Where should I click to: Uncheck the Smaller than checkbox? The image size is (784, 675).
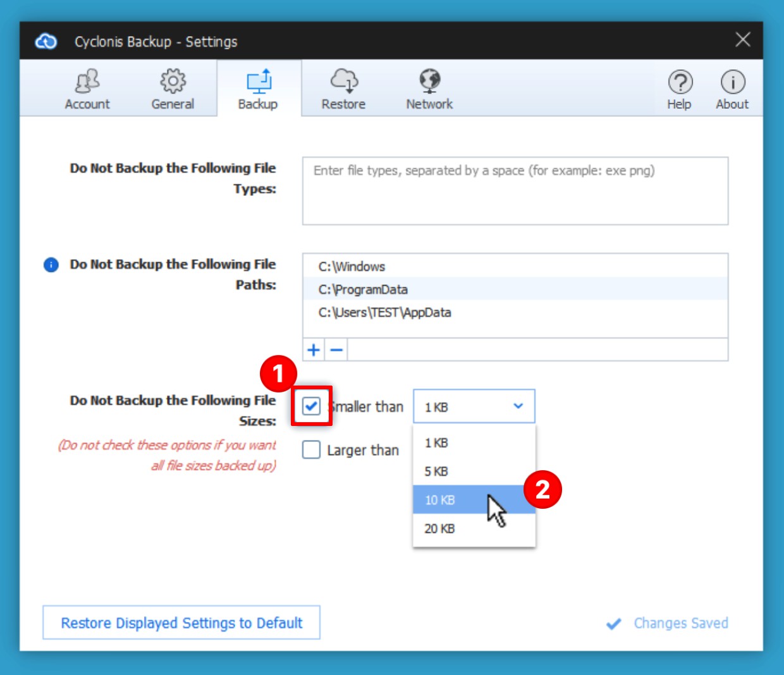[x=311, y=406]
